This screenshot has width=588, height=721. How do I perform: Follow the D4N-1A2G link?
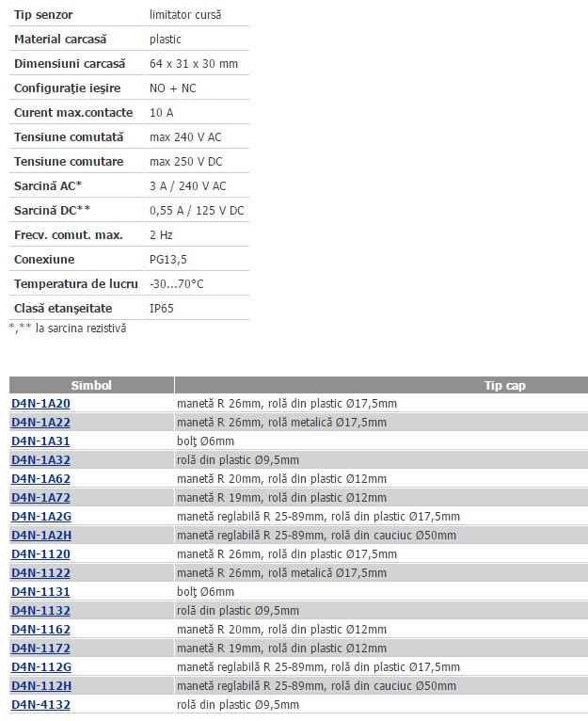click(x=41, y=517)
